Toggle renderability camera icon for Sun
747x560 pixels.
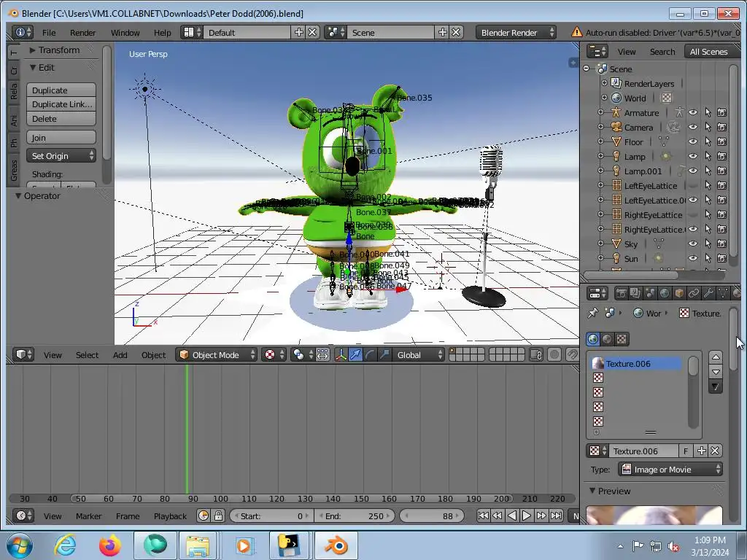(722, 258)
